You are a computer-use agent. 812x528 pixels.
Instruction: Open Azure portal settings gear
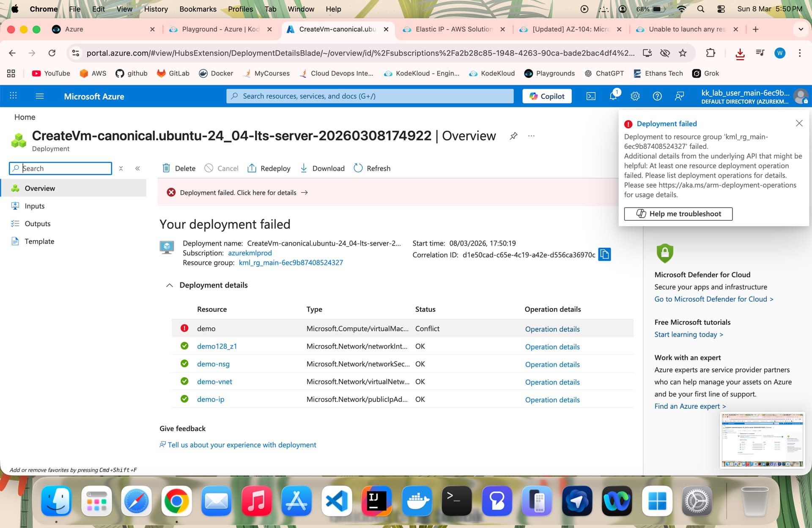[635, 96]
